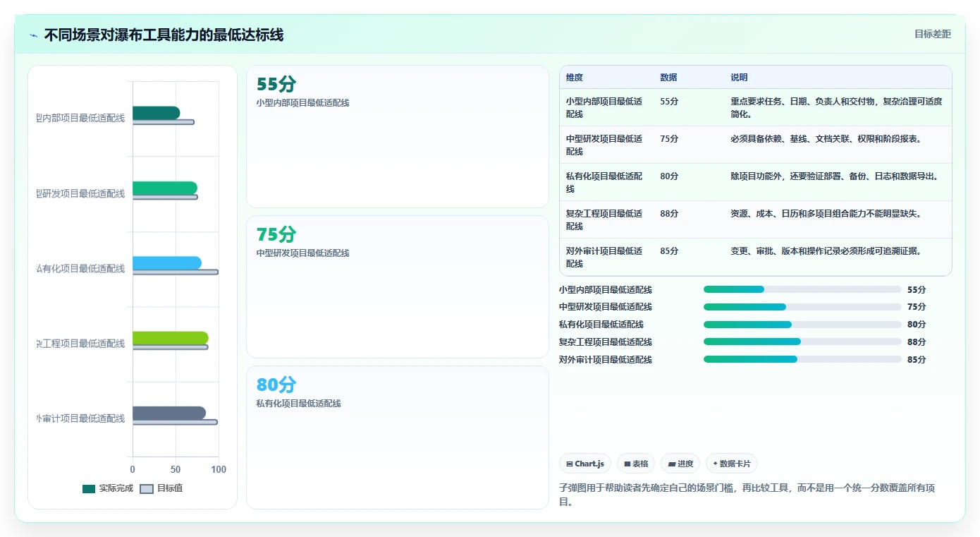Click the lightning icon beside the page title
The height and width of the screenshot is (537, 980).
(x=34, y=35)
